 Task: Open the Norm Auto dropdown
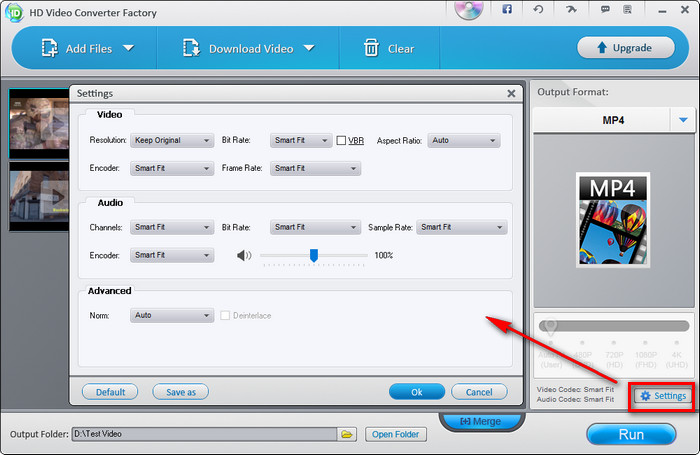[x=172, y=315]
